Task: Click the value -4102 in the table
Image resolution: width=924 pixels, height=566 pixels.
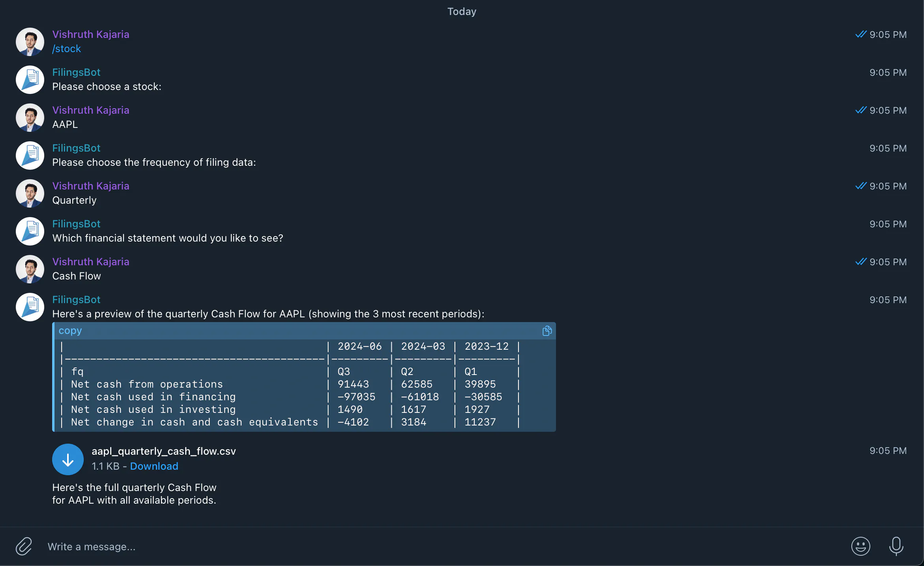Action: coord(353,422)
